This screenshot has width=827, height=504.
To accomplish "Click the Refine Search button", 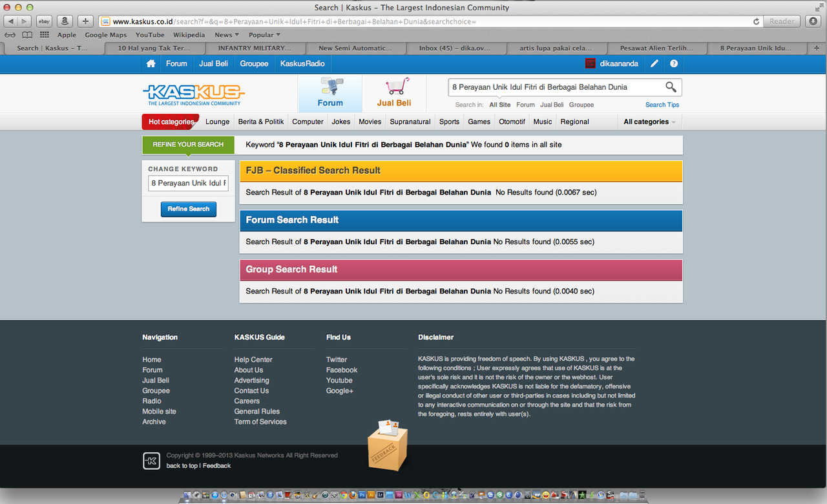I will [189, 209].
